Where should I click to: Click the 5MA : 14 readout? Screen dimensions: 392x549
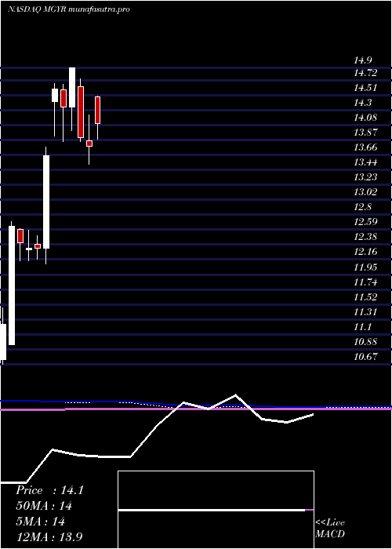tap(40, 522)
